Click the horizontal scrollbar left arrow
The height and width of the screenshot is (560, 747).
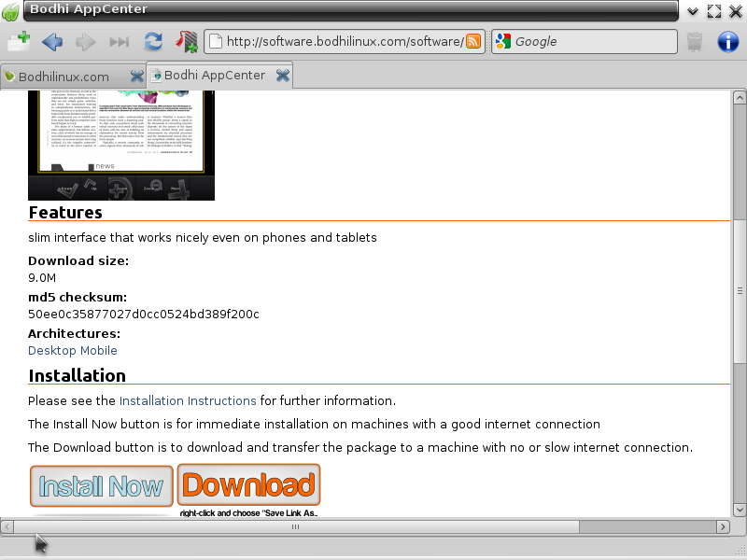(x=7, y=526)
